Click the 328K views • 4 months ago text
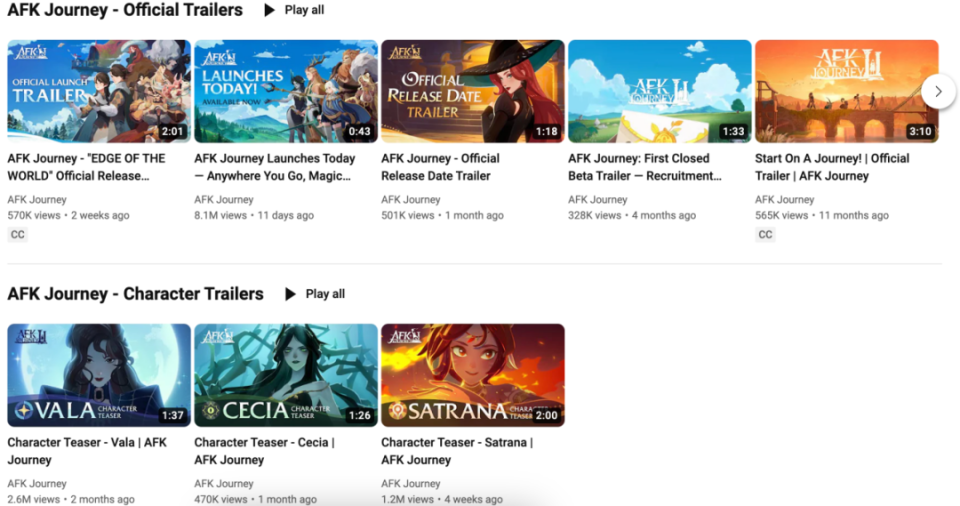960x506 pixels. point(632,216)
